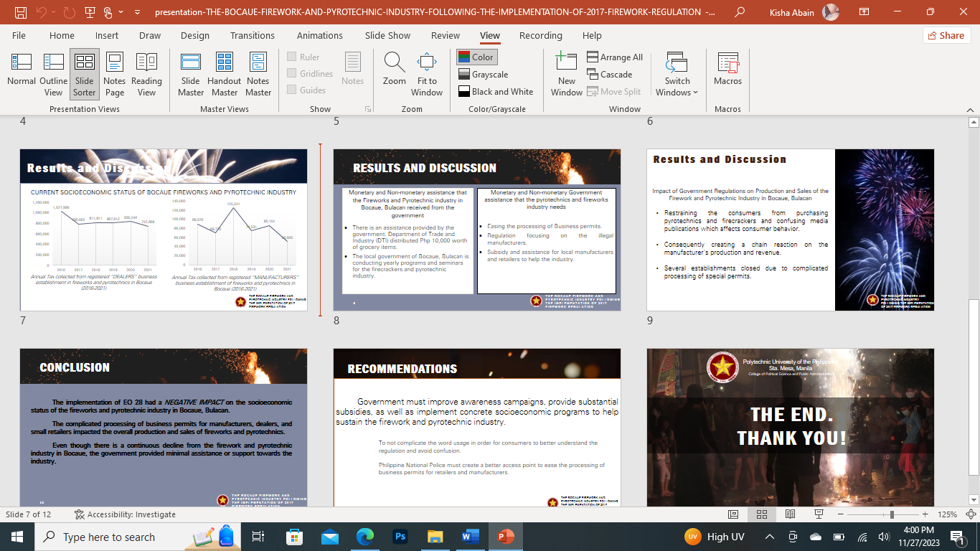This screenshot has width=980, height=551.
Task: Open Word from the taskbar
Action: [x=471, y=537]
